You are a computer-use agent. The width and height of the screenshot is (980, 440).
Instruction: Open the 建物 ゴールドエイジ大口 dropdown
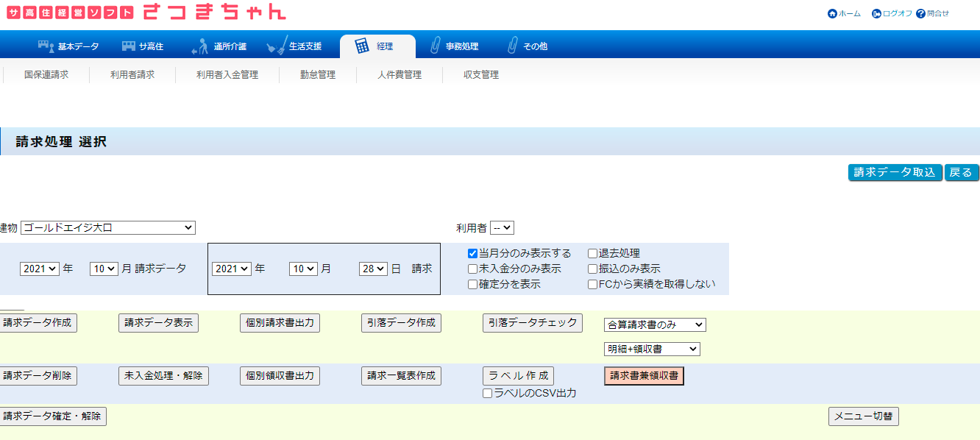click(x=108, y=228)
